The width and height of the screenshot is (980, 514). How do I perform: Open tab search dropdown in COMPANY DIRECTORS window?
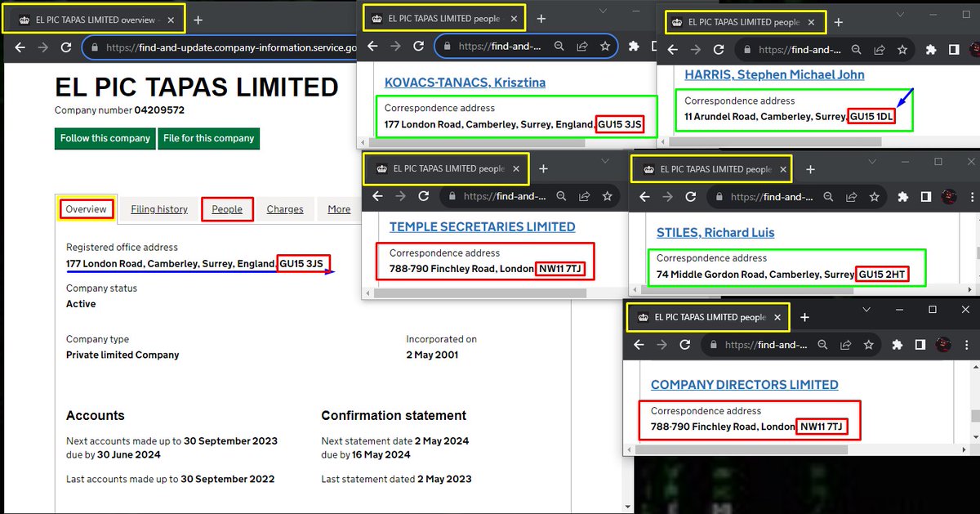(866, 310)
